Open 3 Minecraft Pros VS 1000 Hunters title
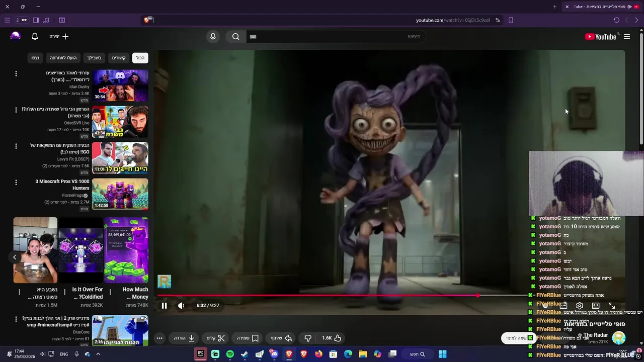The image size is (644, 362). click(x=62, y=185)
